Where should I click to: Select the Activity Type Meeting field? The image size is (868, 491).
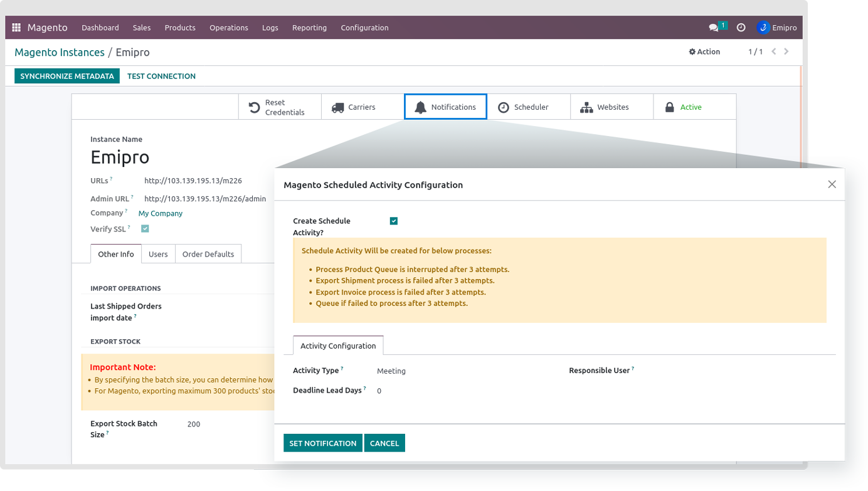[391, 371]
